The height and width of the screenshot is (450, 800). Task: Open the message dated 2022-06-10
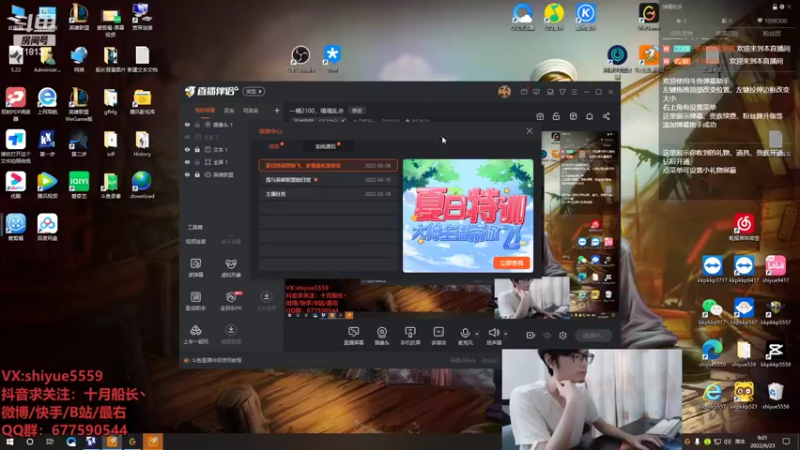click(x=328, y=180)
